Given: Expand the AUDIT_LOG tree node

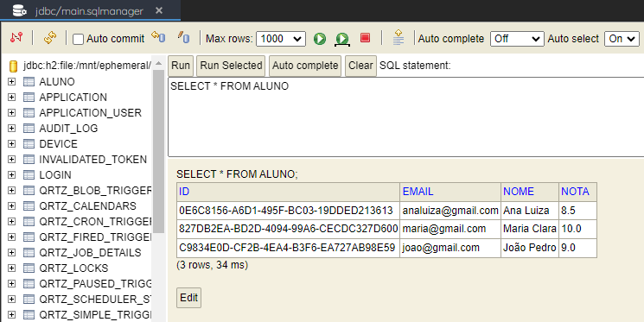Looking at the screenshot, I should pos(11,129).
